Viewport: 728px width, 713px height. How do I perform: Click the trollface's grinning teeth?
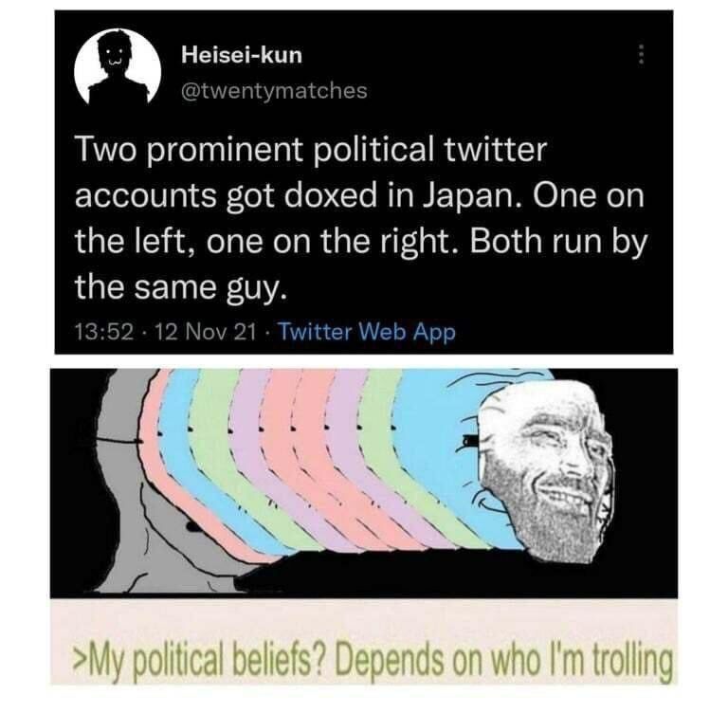coord(563,495)
